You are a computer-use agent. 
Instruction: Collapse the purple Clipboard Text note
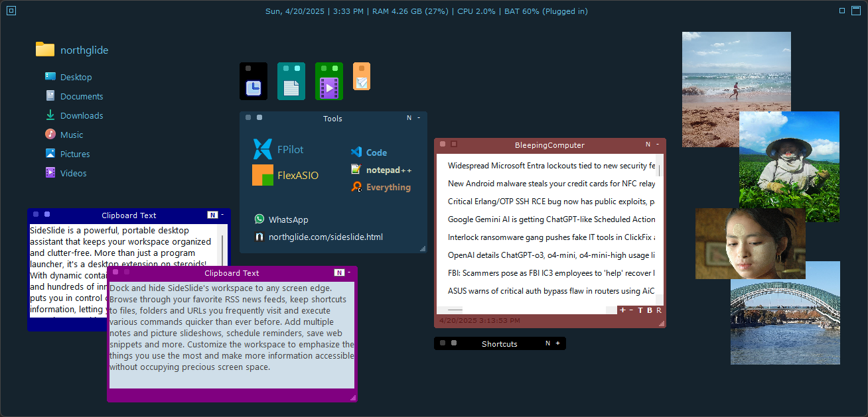point(349,272)
